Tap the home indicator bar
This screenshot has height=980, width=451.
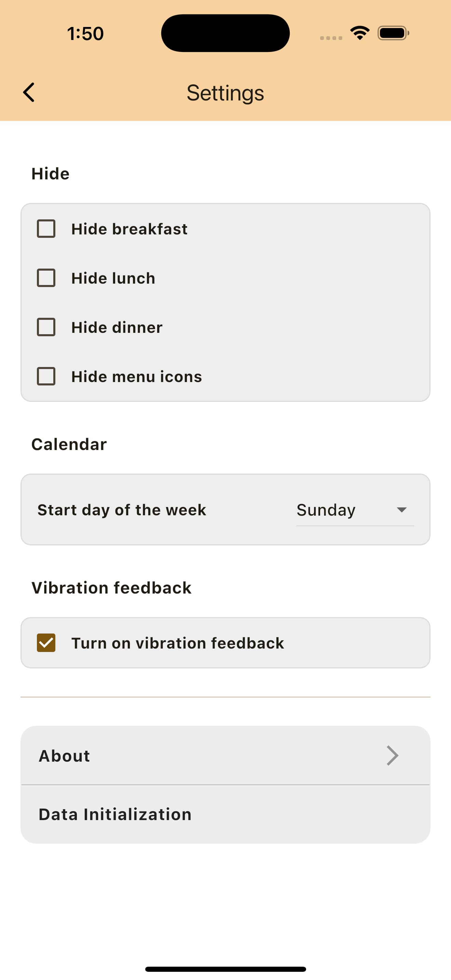pyautogui.click(x=225, y=969)
